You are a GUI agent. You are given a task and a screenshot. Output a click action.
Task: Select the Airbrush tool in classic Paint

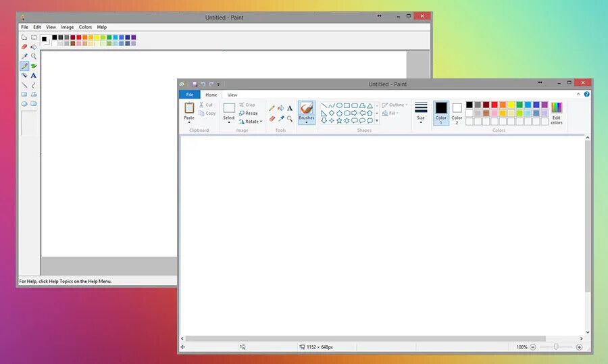[x=24, y=75]
